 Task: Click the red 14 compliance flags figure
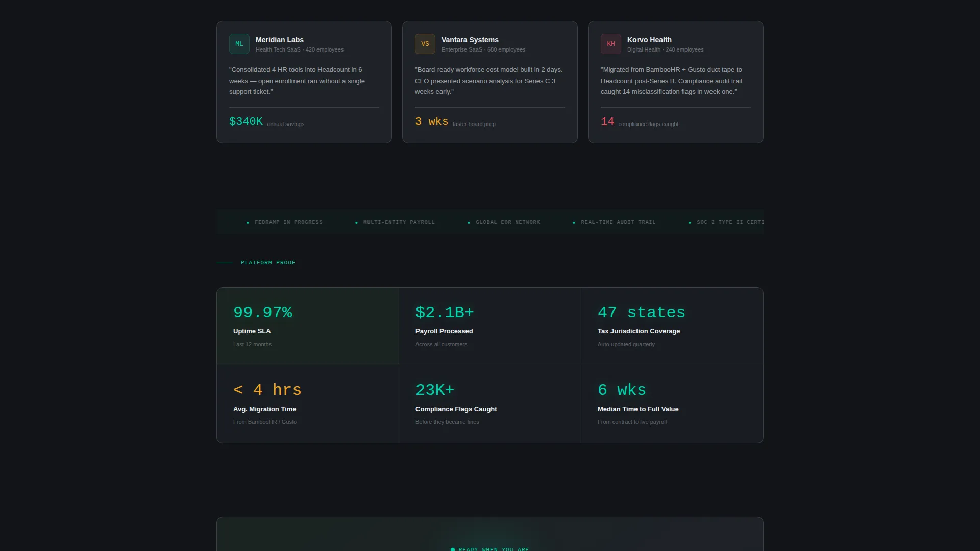[x=607, y=121]
